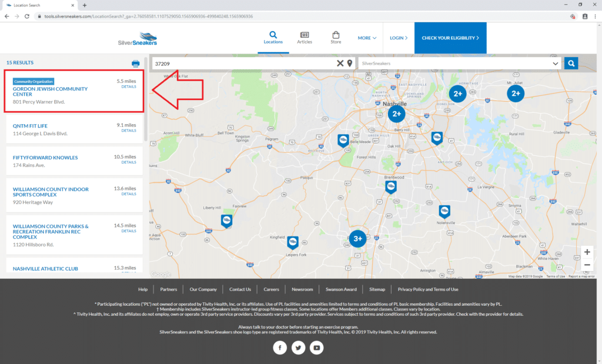Open the Store section
The height and width of the screenshot is (364, 602).
click(336, 38)
